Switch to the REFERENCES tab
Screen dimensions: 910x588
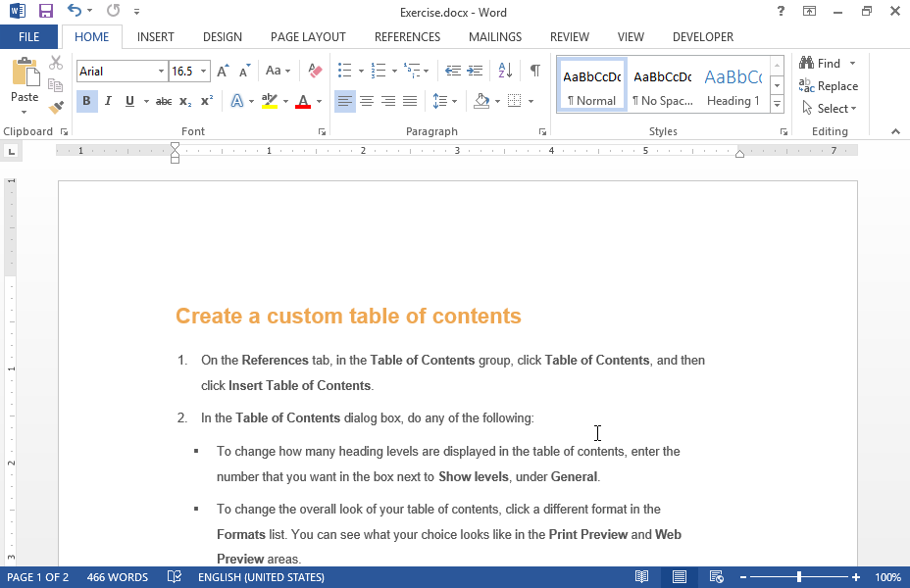coord(407,36)
